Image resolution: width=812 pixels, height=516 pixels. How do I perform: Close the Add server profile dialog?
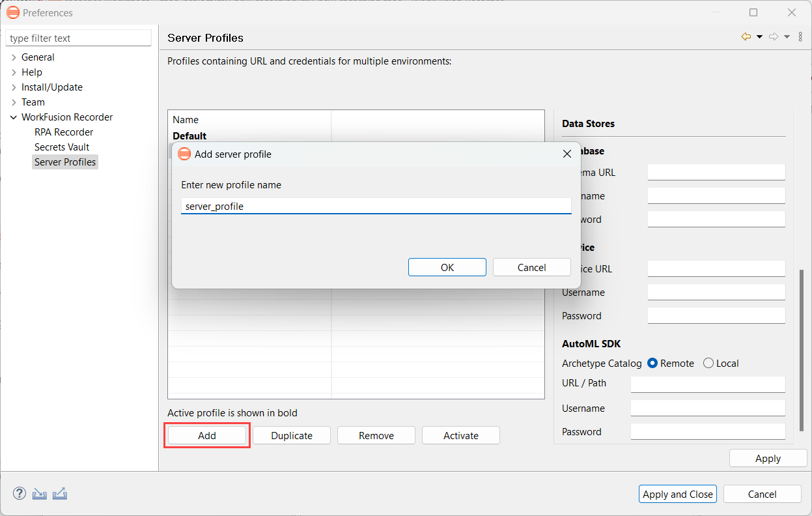click(567, 154)
